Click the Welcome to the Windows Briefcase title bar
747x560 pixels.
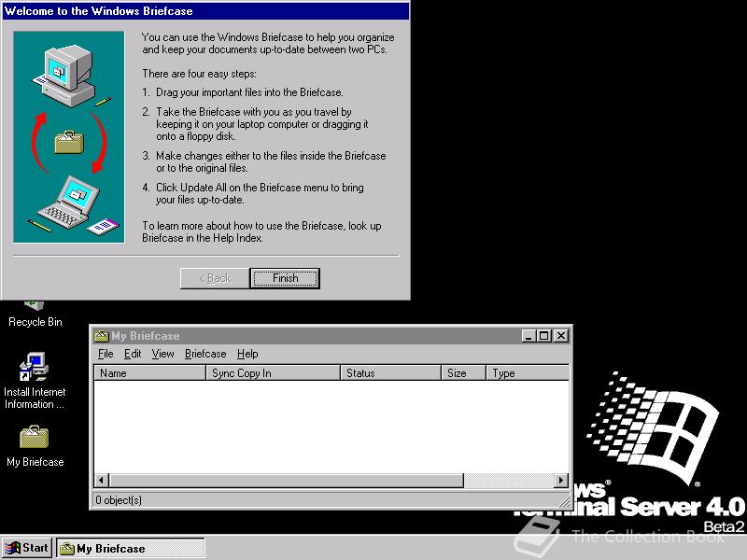205,11
